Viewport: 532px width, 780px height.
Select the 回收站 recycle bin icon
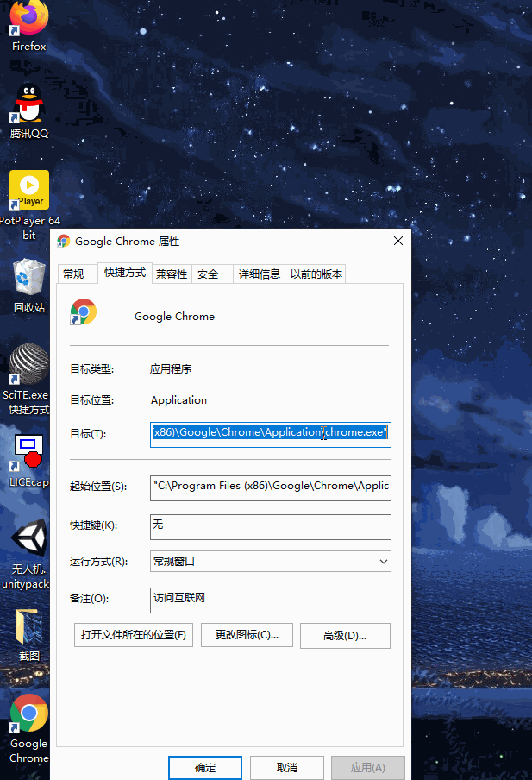[28, 286]
